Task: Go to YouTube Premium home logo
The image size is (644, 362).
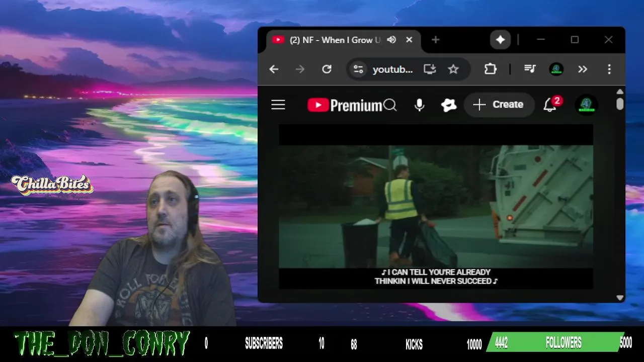Action: click(x=345, y=105)
